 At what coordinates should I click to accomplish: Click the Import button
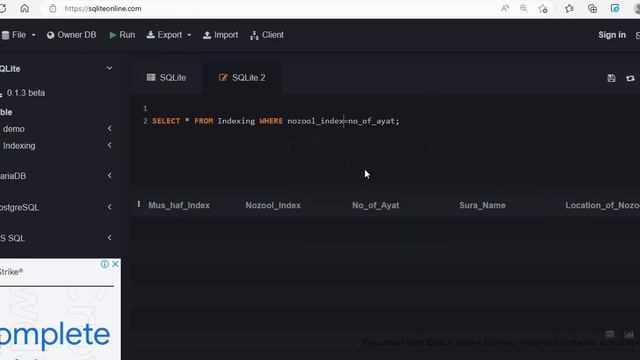tap(220, 35)
